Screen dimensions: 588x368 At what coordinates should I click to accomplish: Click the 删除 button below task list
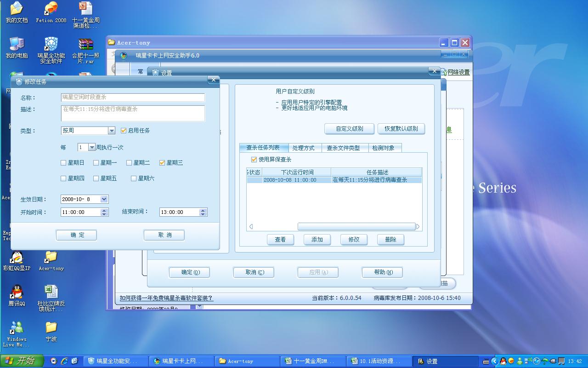tap(390, 240)
